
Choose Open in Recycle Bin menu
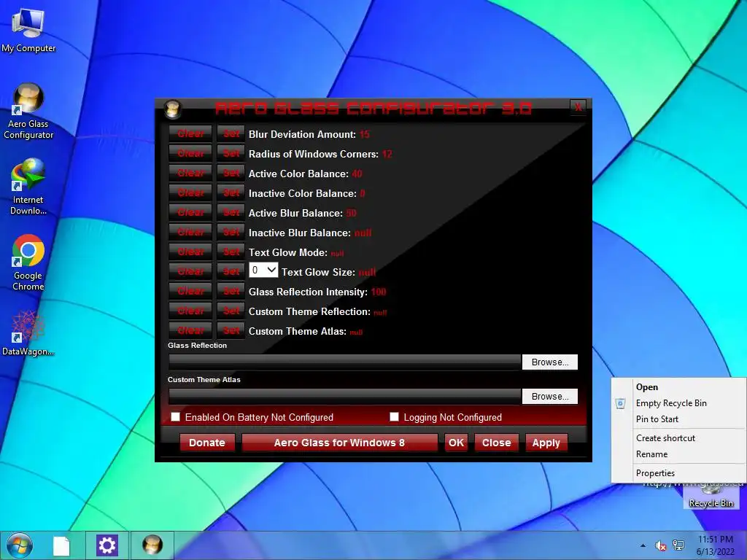point(679,387)
